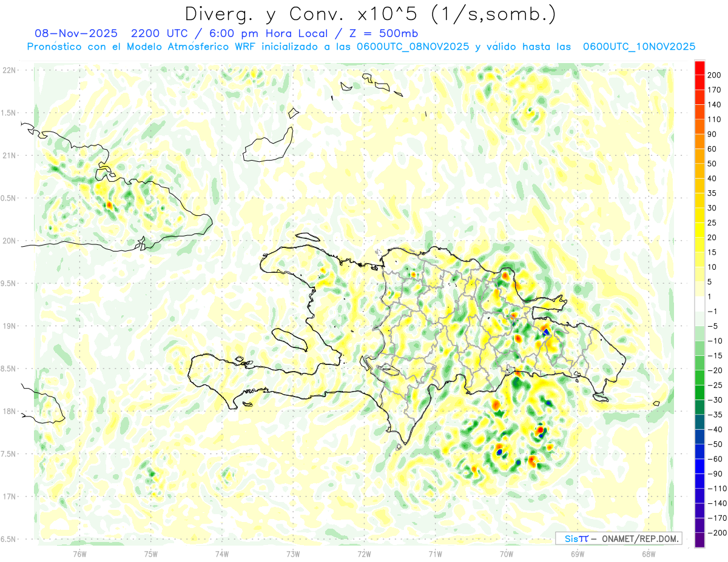This screenshot has width=728, height=562.
Task: Click the colorbar value -140
Action: 718,503
